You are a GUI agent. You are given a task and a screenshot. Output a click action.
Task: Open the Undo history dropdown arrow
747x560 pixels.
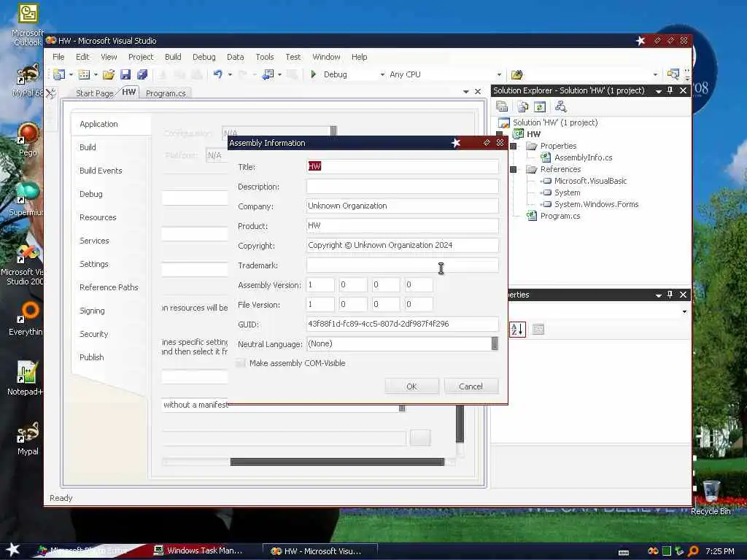click(x=230, y=75)
